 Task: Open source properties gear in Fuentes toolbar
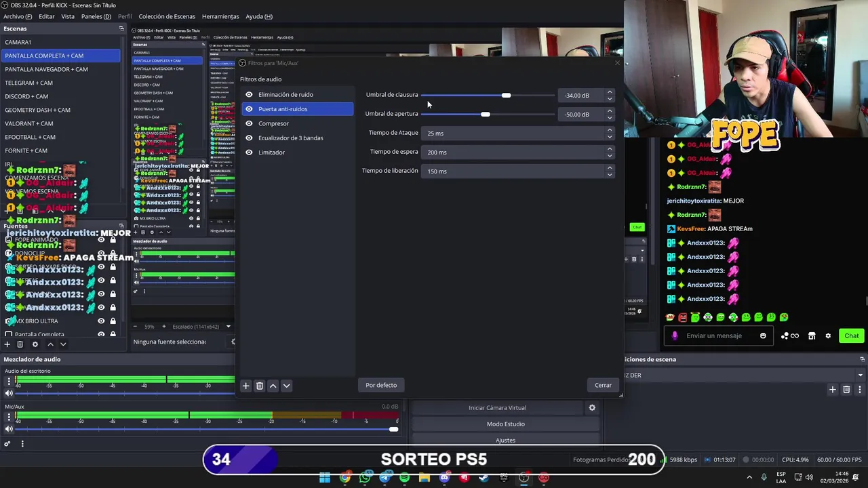[x=35, y=344]
